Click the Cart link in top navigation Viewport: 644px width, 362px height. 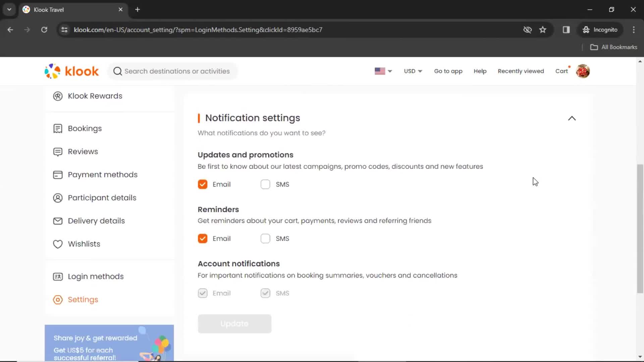(x=562, y=71)
